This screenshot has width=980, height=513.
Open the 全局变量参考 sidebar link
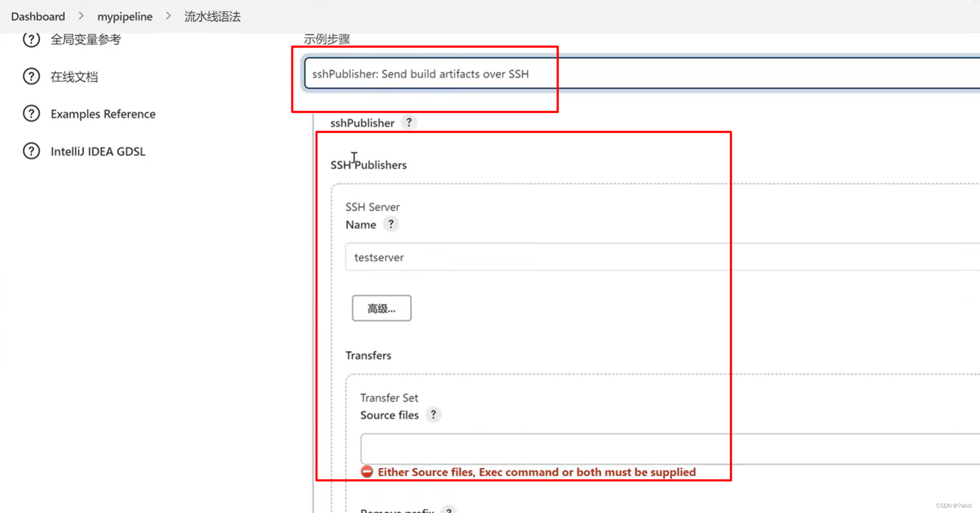click(86, 39)
